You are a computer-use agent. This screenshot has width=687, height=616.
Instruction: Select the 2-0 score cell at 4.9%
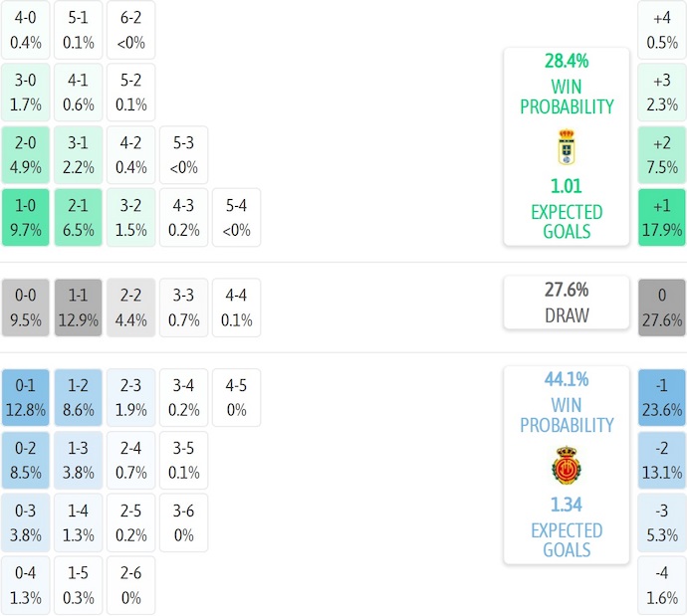tap(26, 154)
